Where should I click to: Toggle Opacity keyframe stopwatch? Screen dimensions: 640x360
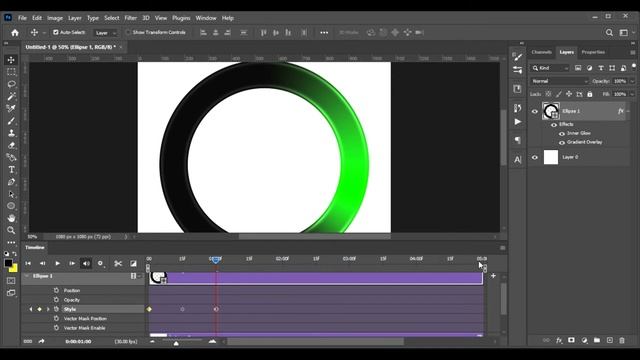click(x=56, y=300)
